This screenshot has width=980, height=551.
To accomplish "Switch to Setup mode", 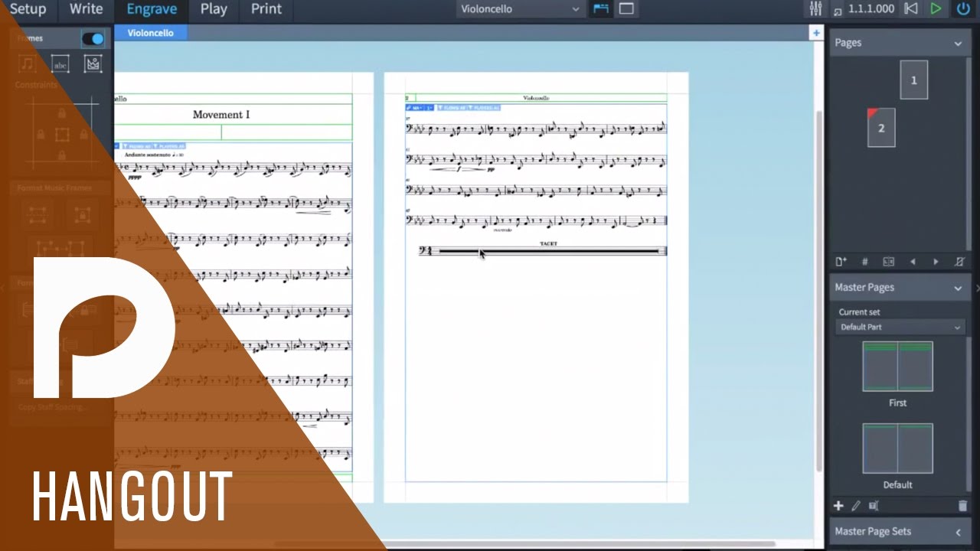I will pos(28,9).
